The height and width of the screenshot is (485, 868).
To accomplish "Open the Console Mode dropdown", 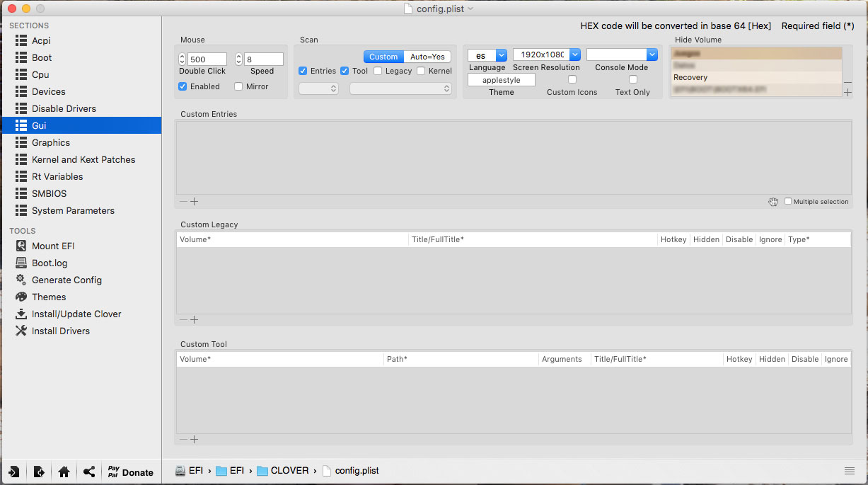I will (651, 55).
